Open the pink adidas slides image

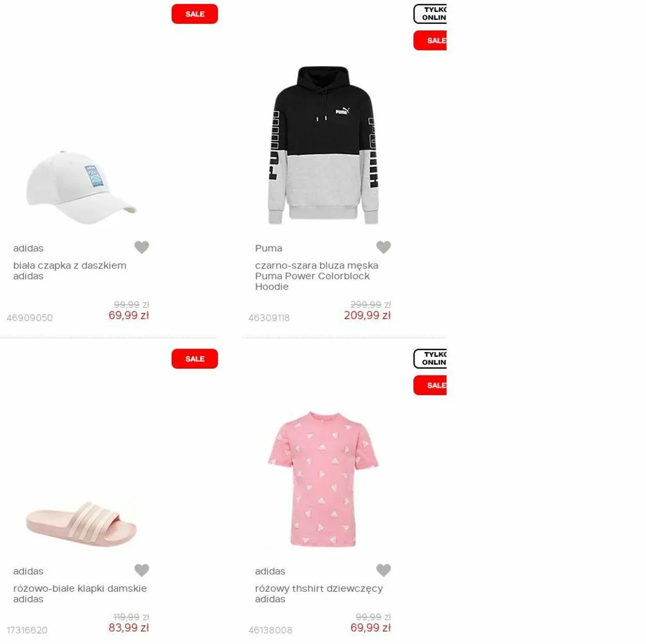tap(81, 525)
